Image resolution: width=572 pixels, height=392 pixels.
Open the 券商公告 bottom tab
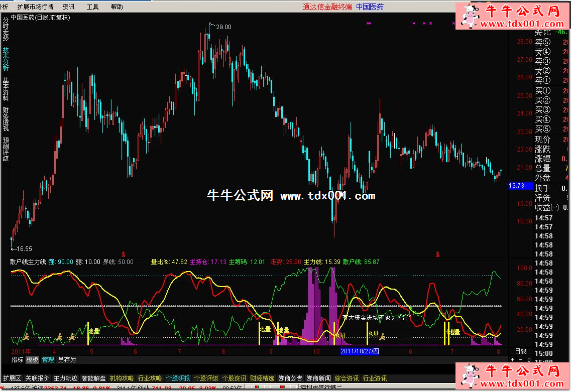click(290, 378)
